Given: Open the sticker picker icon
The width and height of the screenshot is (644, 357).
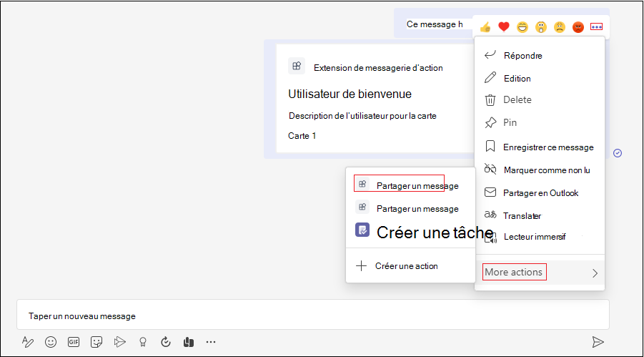Looking at the screenshot, I should coord(96,342).
